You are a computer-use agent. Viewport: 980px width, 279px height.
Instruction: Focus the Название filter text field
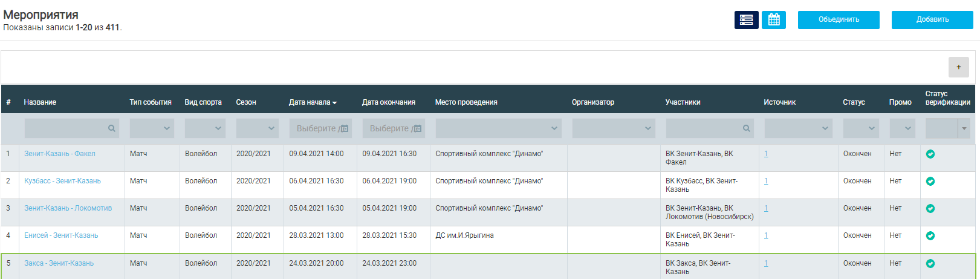pos(65,128)
